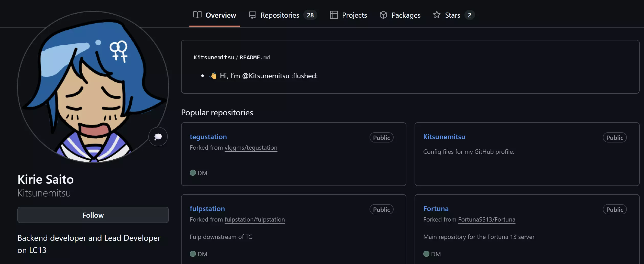
Task: Click the name 'Kirie Saito'
Action: (46, 179)
